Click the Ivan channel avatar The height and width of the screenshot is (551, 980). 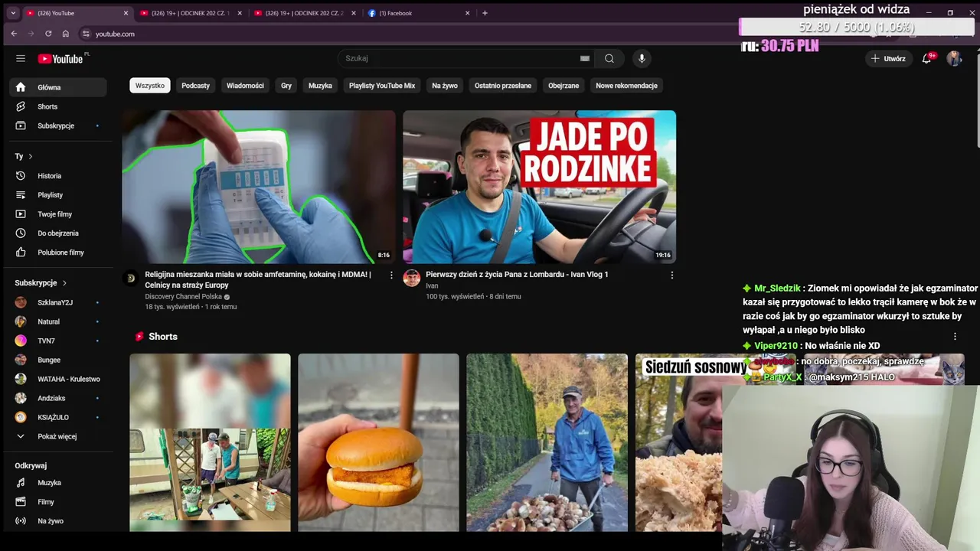coord(412,278)
